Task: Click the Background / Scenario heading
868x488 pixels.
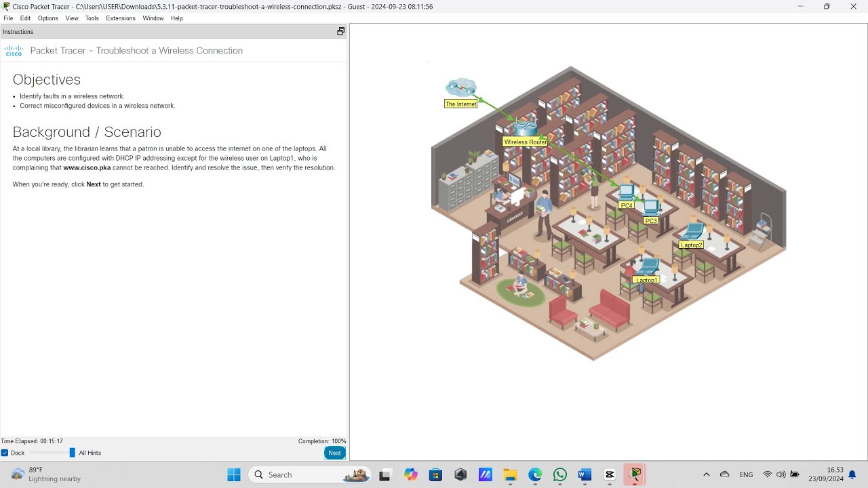Action: [x=87, y=131]
